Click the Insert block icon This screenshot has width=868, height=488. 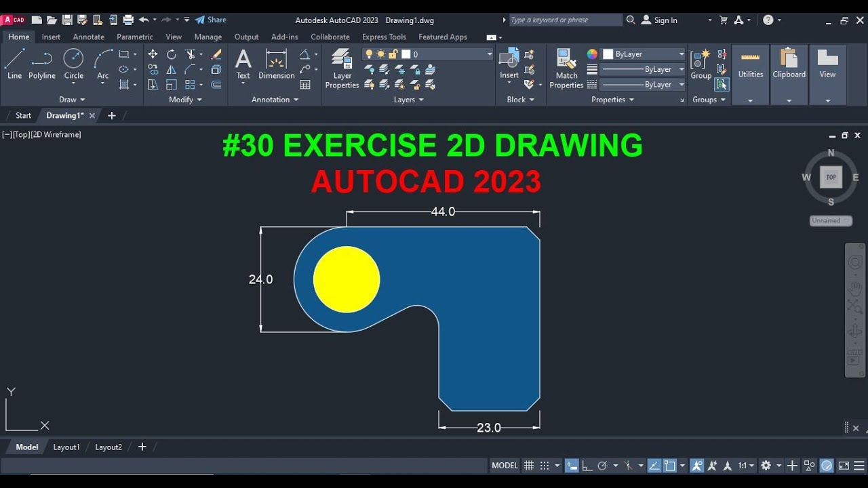[x=509, y=64]
